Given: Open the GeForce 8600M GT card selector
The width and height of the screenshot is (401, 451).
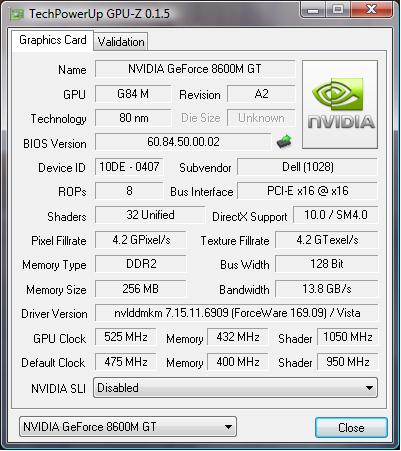Looking at the screenshot, I should 128,427.
